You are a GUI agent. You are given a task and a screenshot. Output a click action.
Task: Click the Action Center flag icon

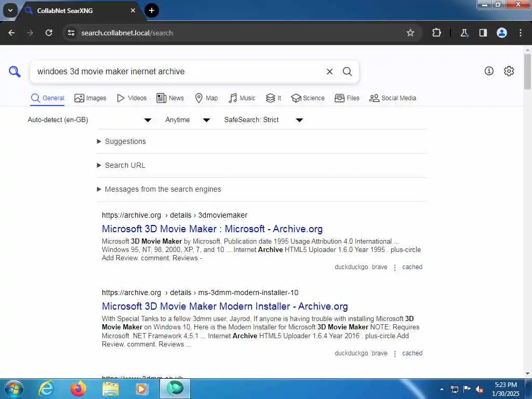467,389
